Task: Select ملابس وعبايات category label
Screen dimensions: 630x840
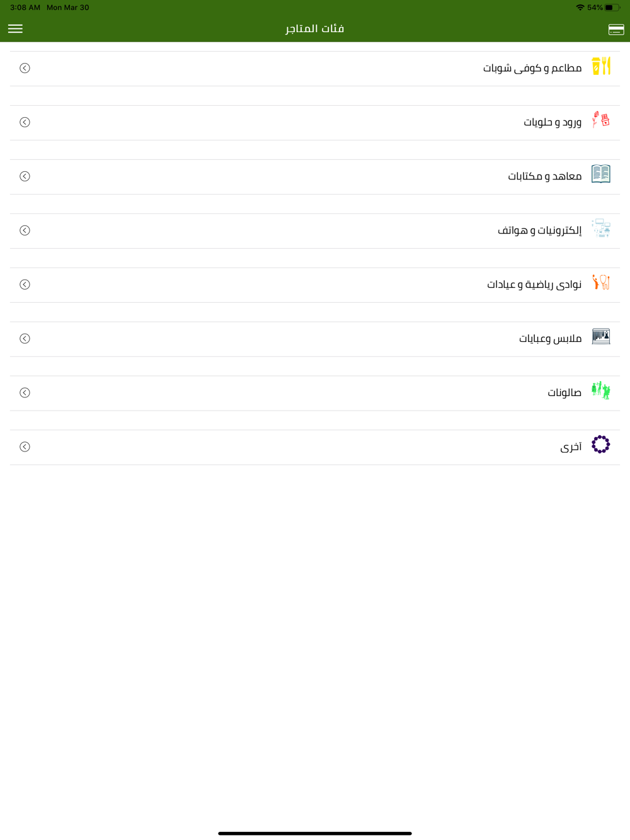Action: pyautogui.click(x=550, y=339)
